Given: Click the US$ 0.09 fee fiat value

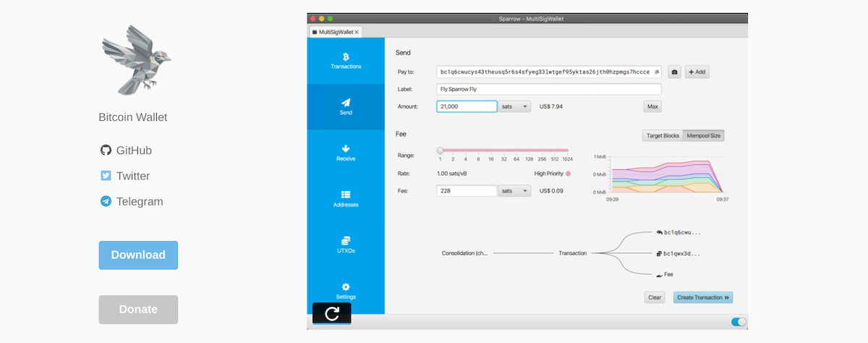Looking at the screenshot, I should [551, 190].
